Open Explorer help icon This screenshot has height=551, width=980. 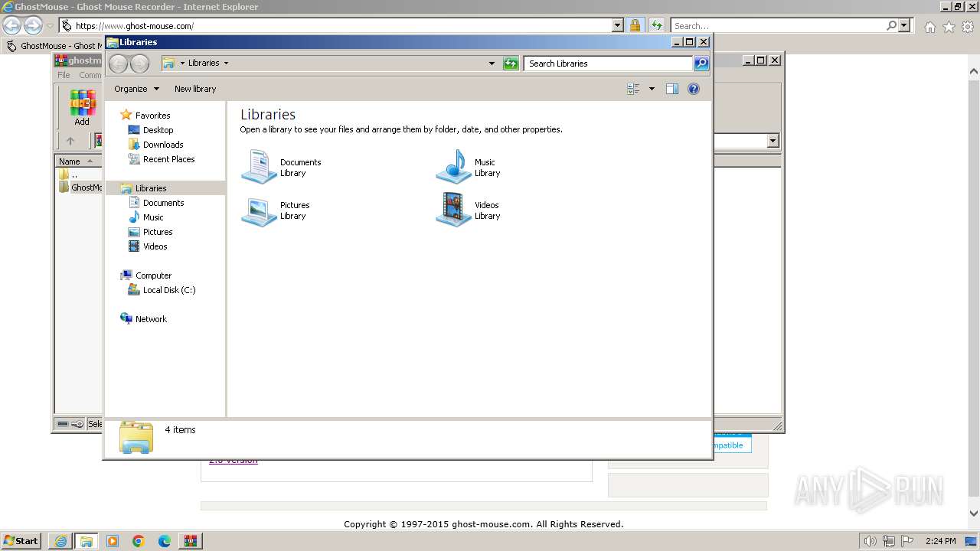[x=694, y=89]
